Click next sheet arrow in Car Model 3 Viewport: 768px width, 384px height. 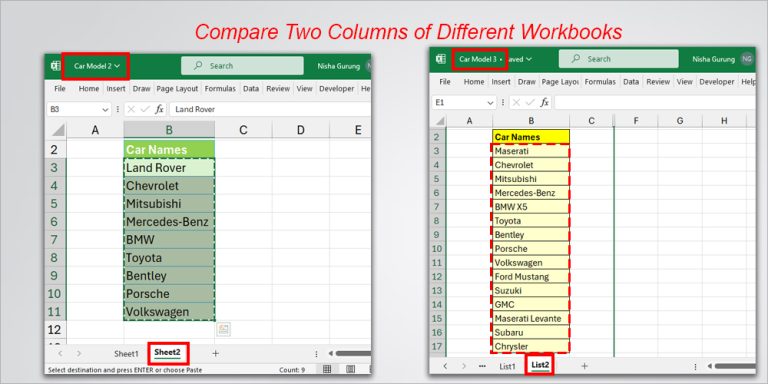(x=463, y=366)
